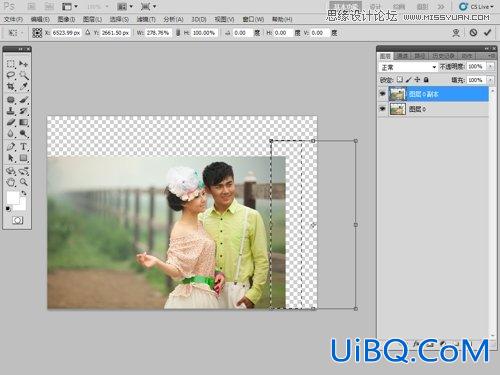Click the W width percentage field

click(x=158, y=33)
